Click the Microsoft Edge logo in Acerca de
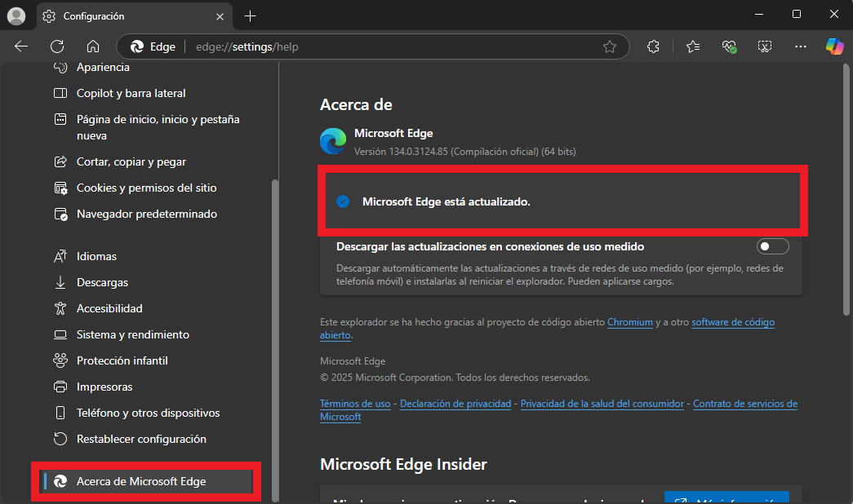The width and height of the screenshot is (853, 504). [333, 141]
